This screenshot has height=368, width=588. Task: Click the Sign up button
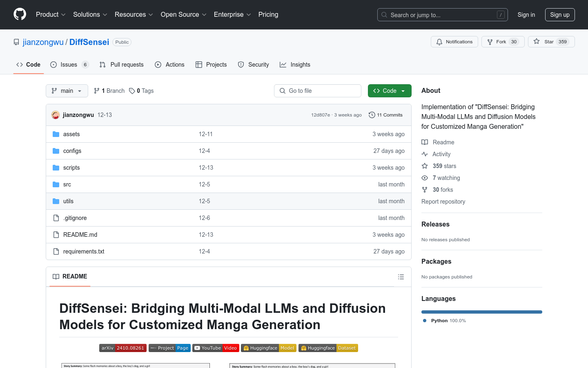tap(560, 15)
